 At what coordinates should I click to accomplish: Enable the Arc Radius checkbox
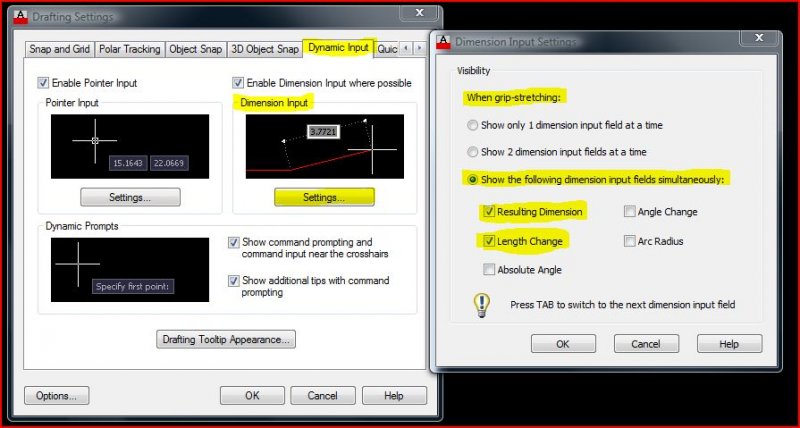(x=630, y=241)
